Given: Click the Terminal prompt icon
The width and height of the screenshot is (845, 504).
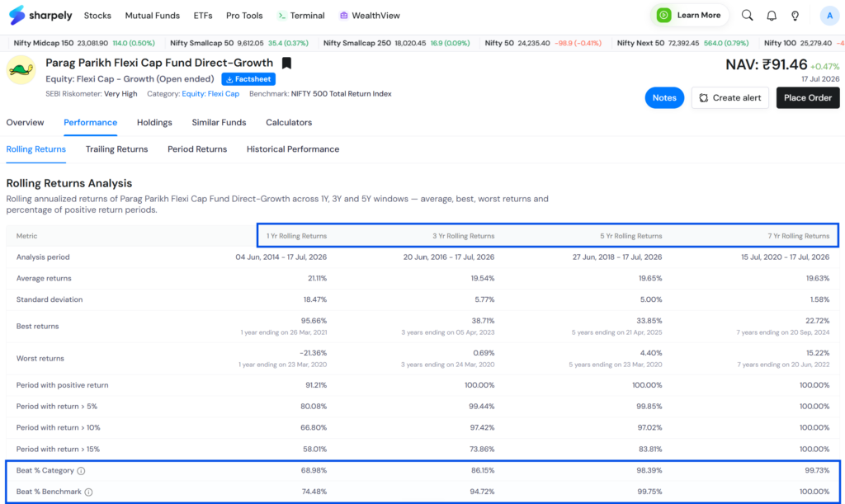Looking at the screenshot, I should 282,16.
